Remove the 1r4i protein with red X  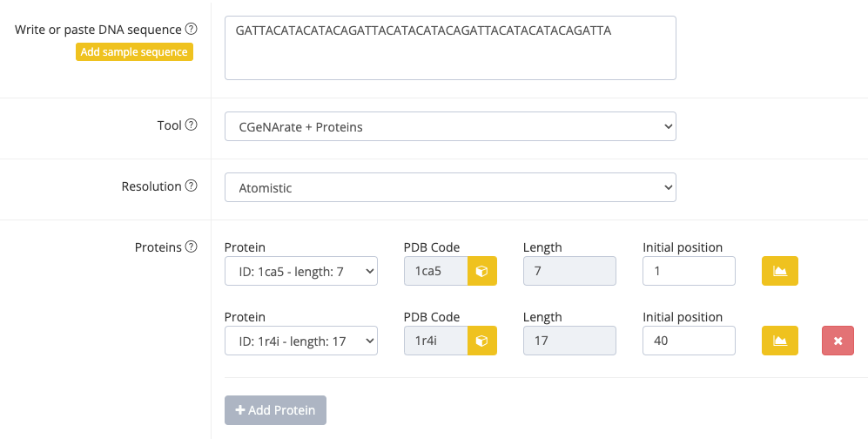tap(838, 341)
